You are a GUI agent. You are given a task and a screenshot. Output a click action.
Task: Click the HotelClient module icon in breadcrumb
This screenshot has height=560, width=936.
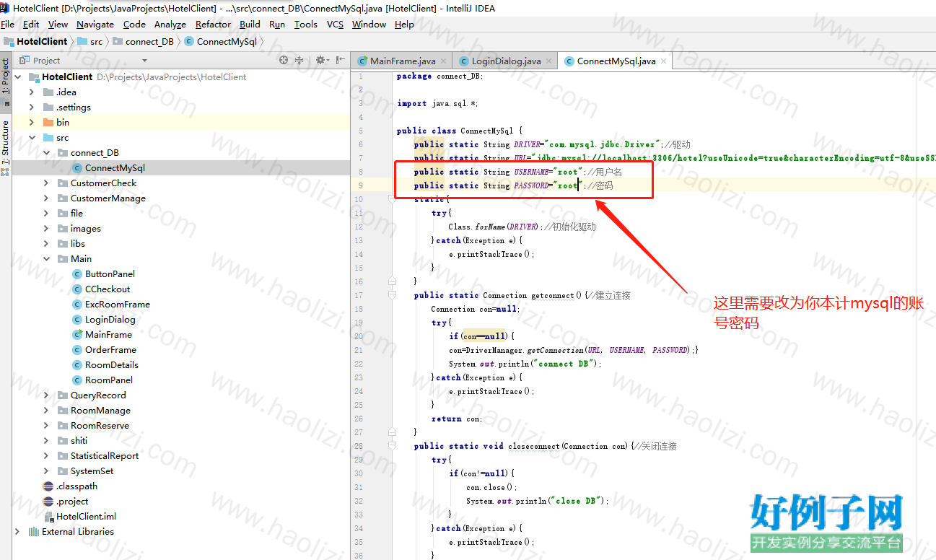pos(9,42)
